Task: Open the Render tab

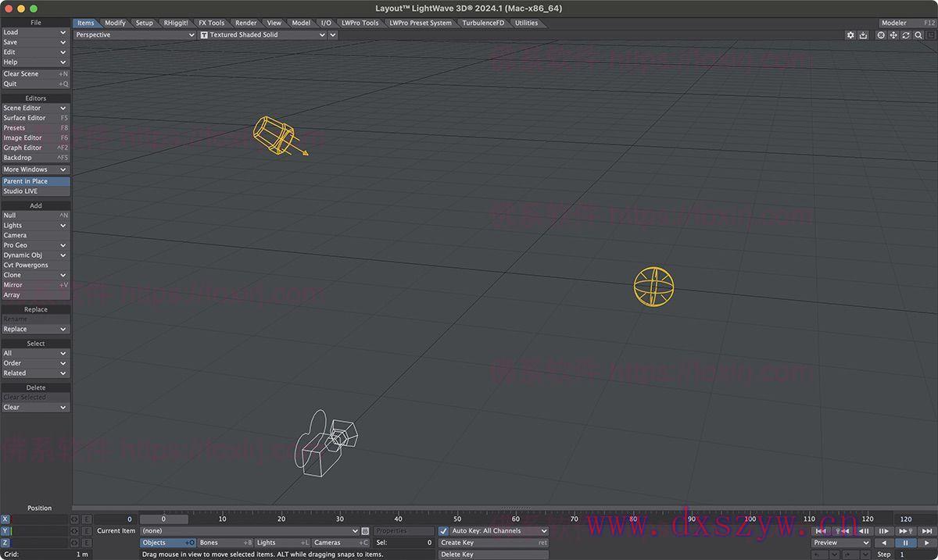Action: click(x=245, y=23)
